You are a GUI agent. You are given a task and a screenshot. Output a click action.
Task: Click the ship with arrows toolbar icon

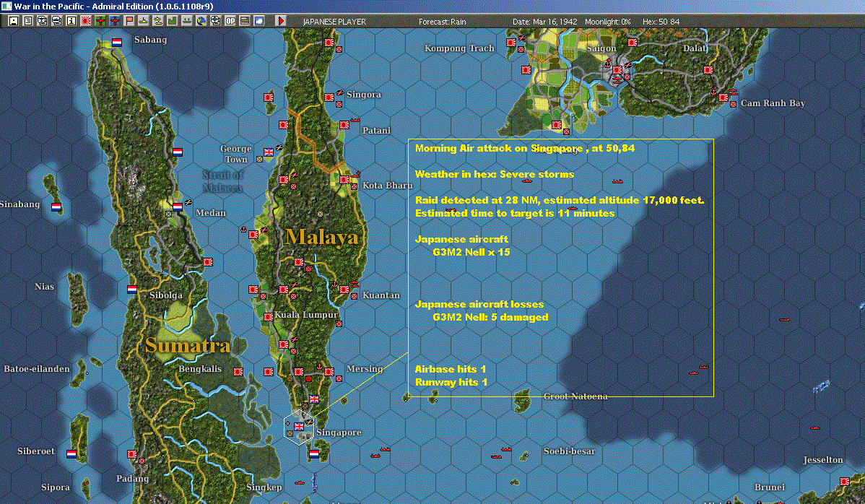[x=187, y=21]
